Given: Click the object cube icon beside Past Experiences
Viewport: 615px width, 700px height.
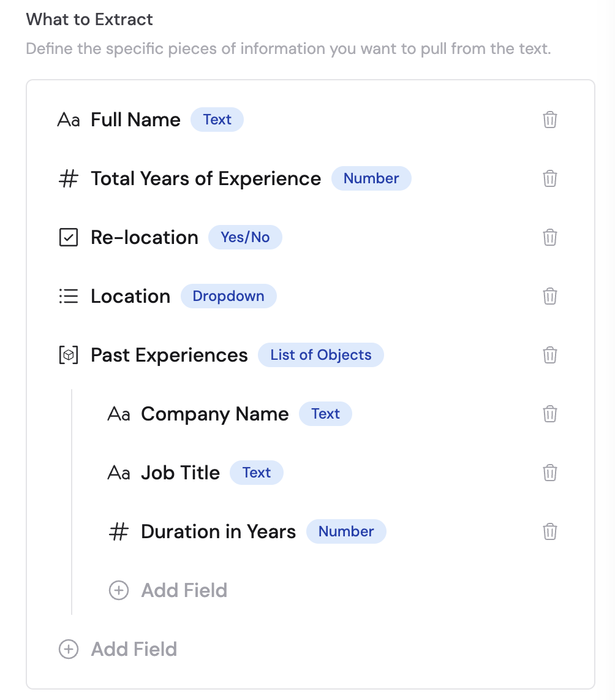Looking at the screenshot, I should pyautogui.click(x=69, y=355).
